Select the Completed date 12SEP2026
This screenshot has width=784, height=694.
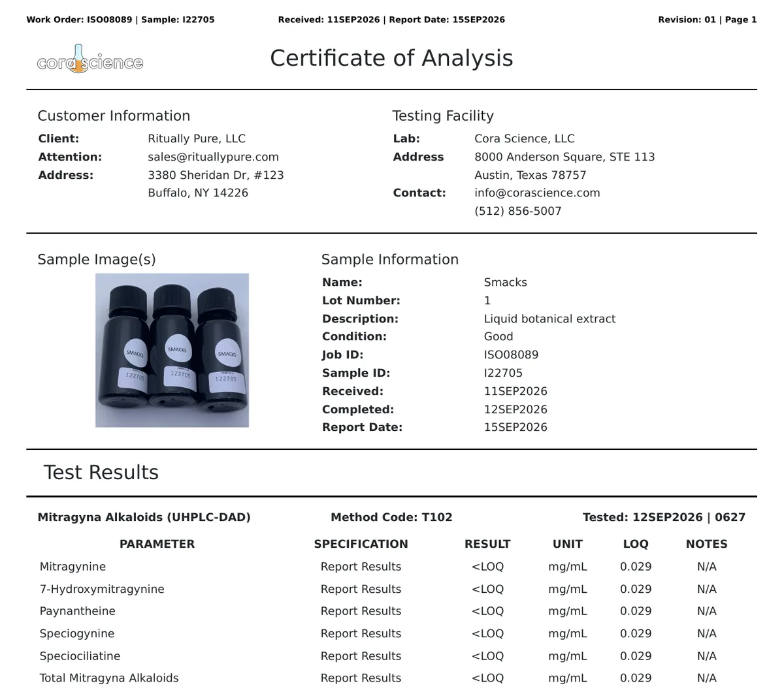click(x=515, y=409)
